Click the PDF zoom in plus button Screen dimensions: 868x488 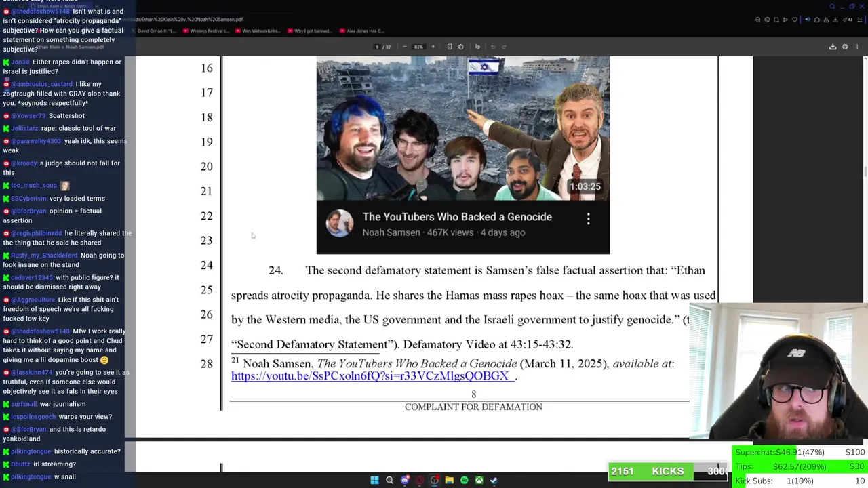(x=433, y=47)
